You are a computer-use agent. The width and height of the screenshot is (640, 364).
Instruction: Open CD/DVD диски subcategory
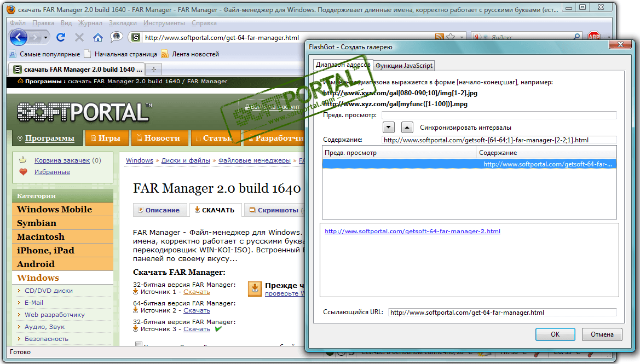pos(49,291)
